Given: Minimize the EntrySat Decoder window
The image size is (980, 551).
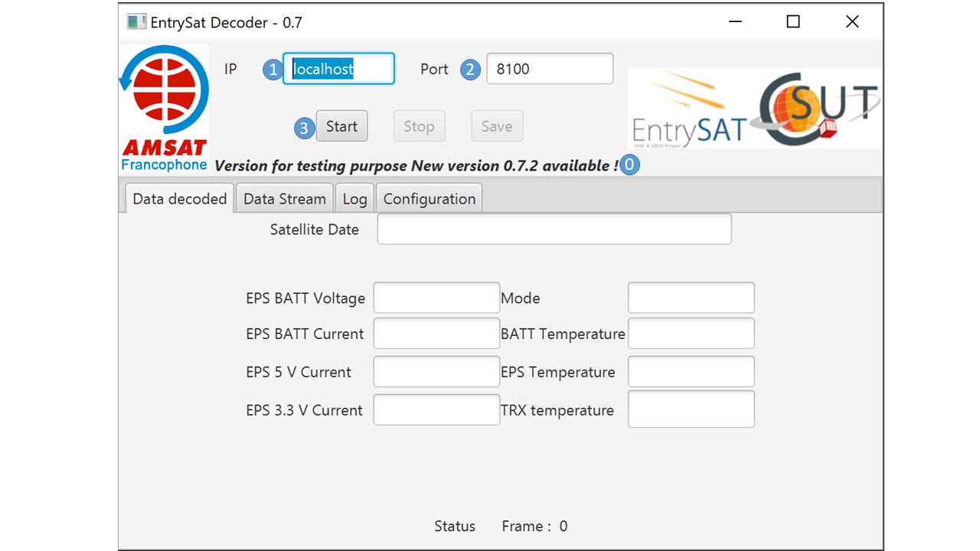Looking at the screenshot, I should point(735,22).
